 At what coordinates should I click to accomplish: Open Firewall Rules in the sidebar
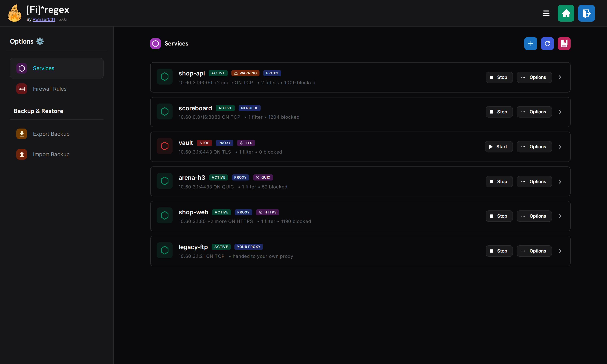57,89
